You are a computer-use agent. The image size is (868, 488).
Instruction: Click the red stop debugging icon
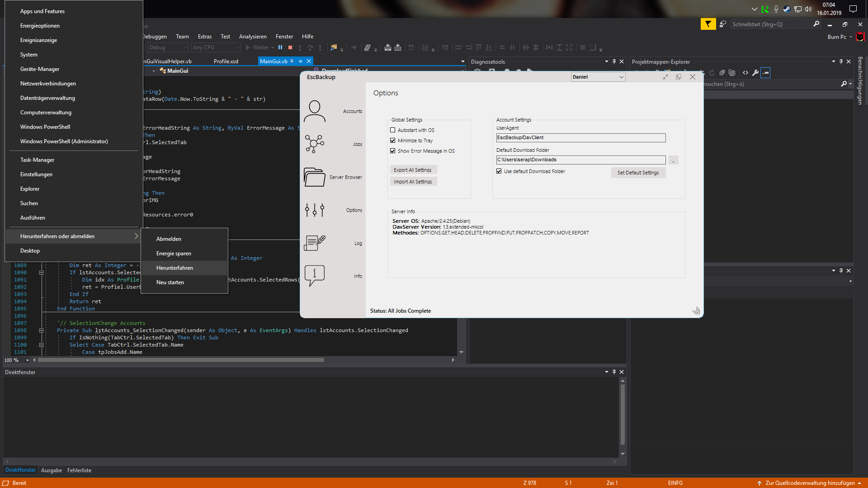tap(290, 47)
